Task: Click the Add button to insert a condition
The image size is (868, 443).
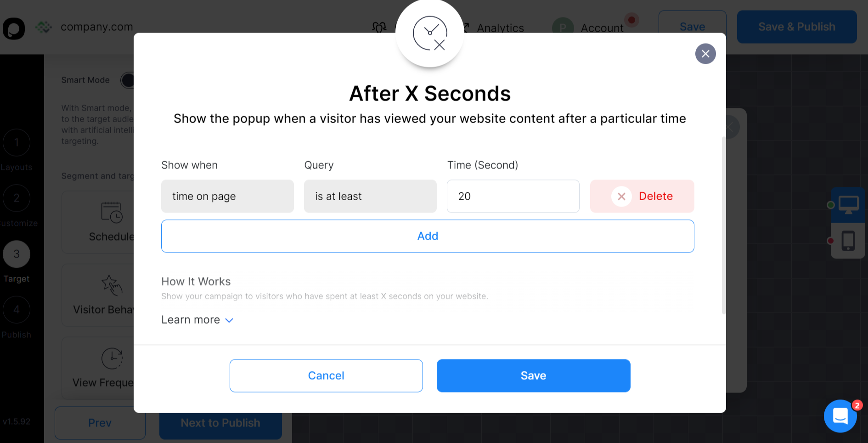Action: [x=428, y=236]
